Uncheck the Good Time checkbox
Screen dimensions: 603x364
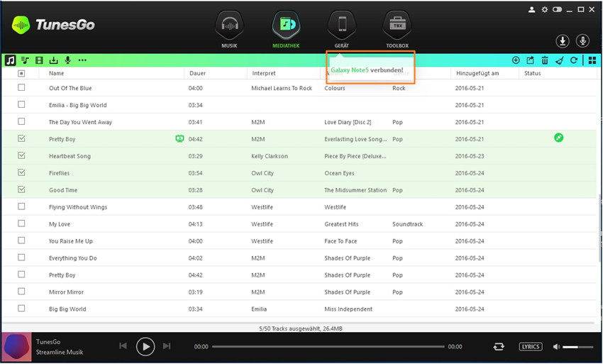pyautogui.click(x=21, y=189)
